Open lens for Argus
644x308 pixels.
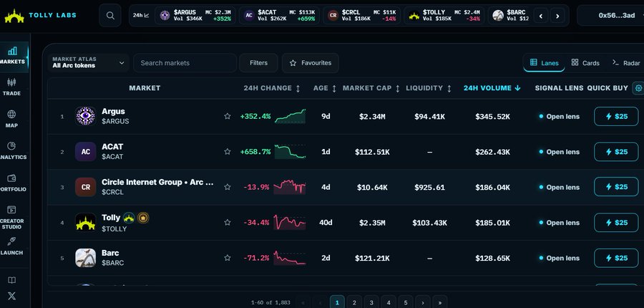tap(559, 116)
